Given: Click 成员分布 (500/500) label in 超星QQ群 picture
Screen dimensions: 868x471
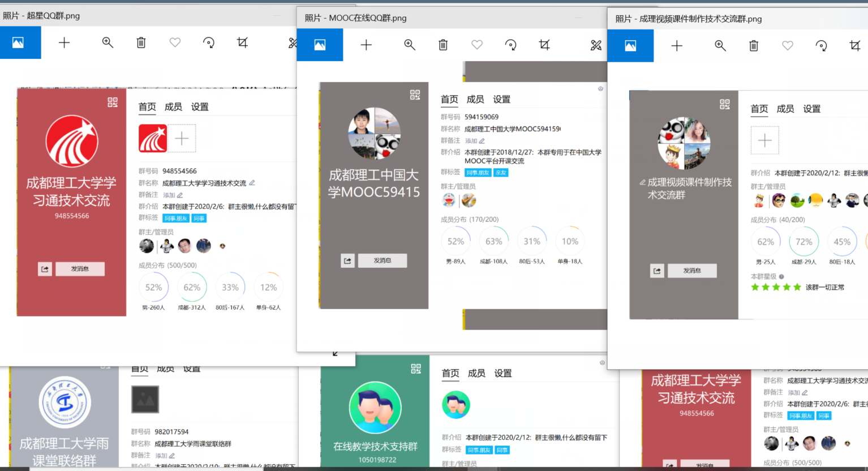Looking at the screenshot, I should [167, 266].
